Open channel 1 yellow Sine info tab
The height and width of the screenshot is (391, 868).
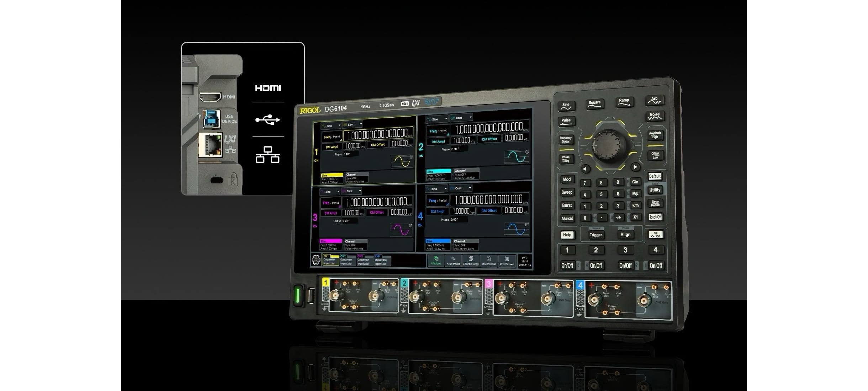click(332, 178)
